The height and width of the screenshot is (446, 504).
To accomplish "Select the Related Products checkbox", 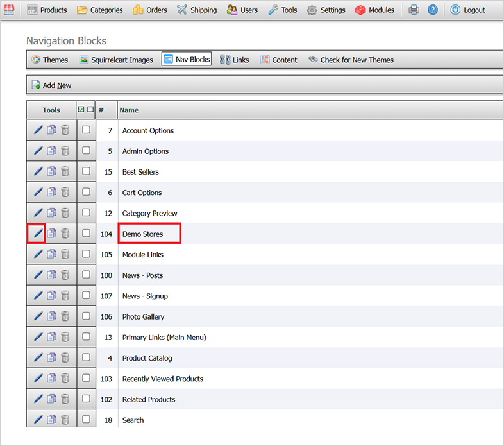I will coord(86,399).
